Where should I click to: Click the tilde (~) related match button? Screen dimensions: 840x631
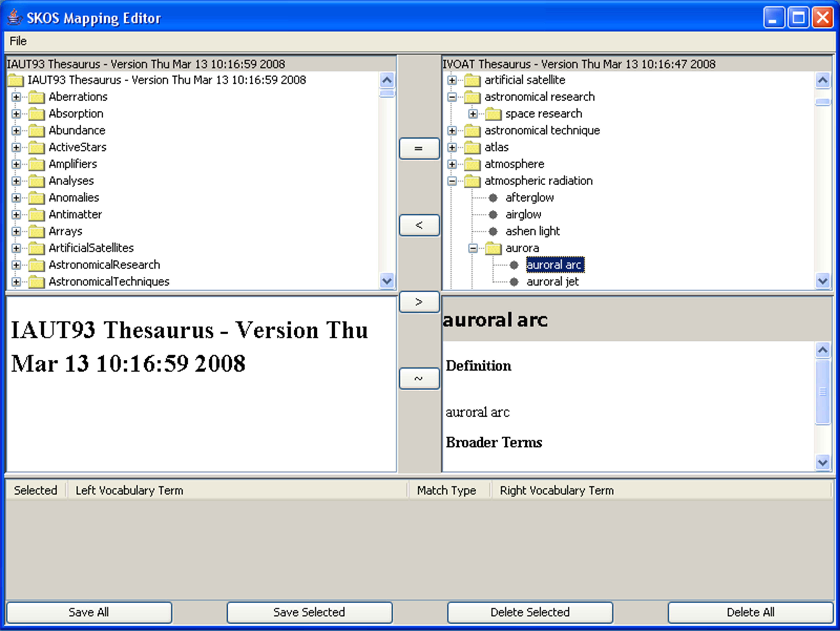tap(419, 379)
